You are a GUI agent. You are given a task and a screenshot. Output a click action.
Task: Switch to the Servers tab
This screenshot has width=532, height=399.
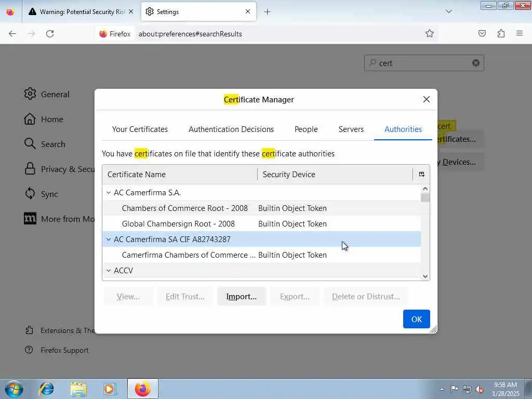pos(351,129)
